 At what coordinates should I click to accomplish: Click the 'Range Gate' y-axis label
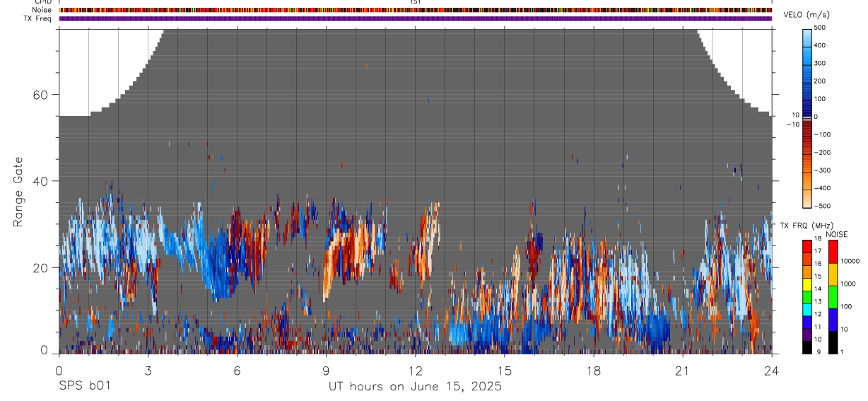click(x=18, y=192)
